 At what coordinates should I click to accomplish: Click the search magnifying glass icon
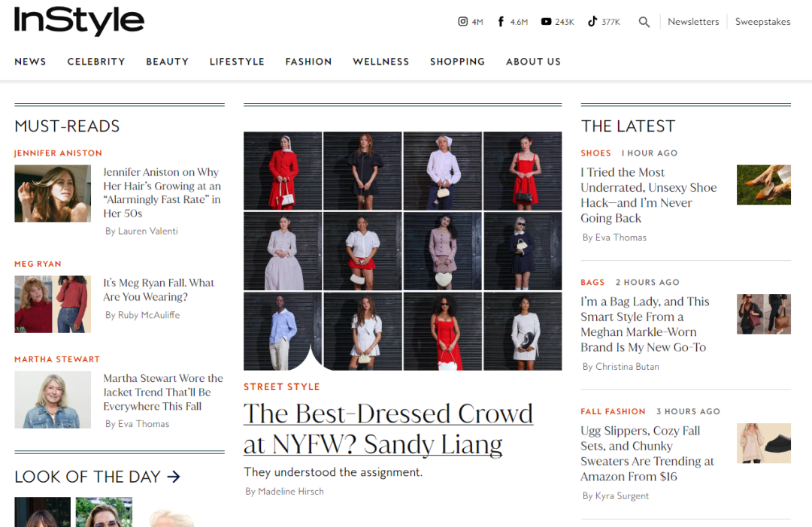tap(644, 22)
